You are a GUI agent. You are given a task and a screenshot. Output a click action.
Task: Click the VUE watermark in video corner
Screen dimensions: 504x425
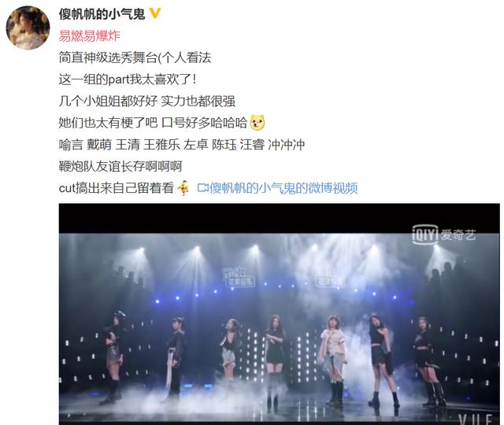pyautogui.click(x=476, y=419)
